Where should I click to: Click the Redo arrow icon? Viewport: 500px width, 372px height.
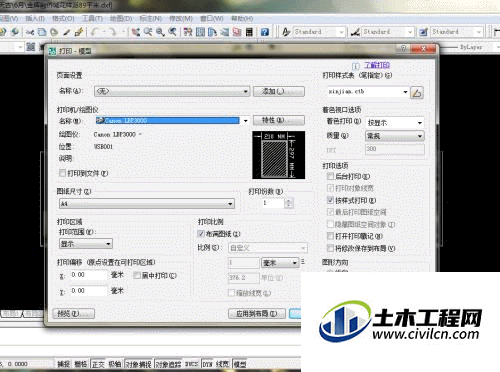pos(113,32)
